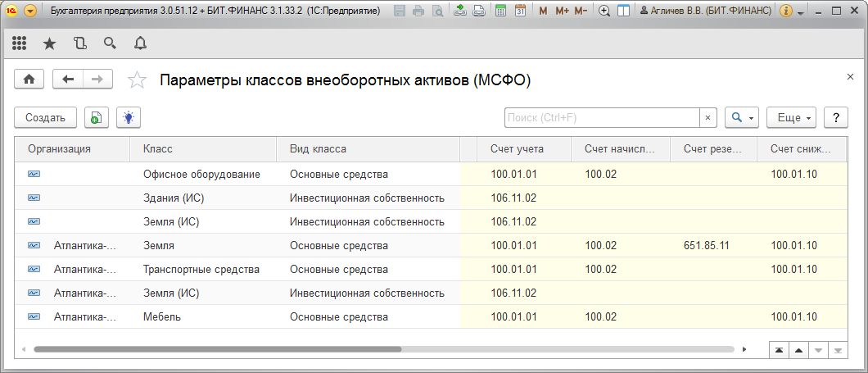Click the light bulb icon button
The image size is (868, 373).
point(128,118)
